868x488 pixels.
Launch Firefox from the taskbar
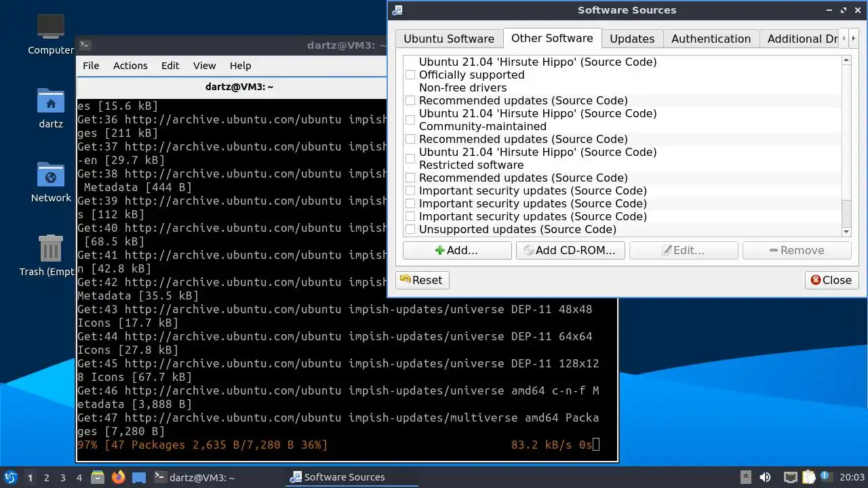[118, 477]
